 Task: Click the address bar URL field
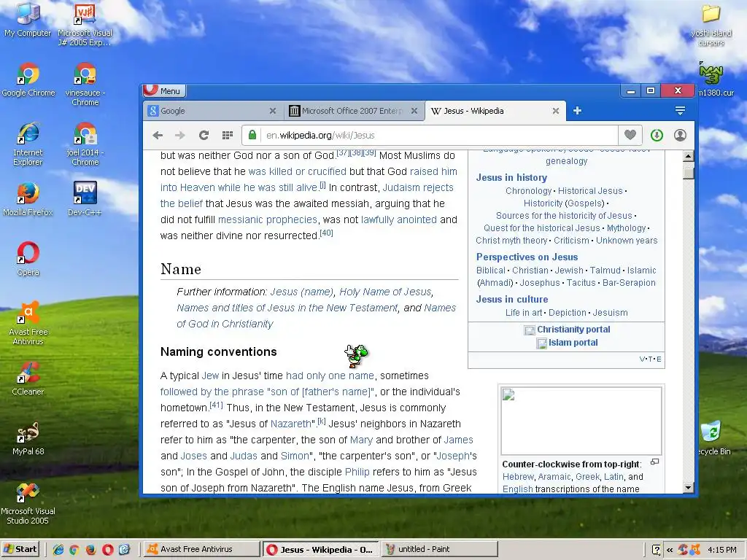[438, 135]
